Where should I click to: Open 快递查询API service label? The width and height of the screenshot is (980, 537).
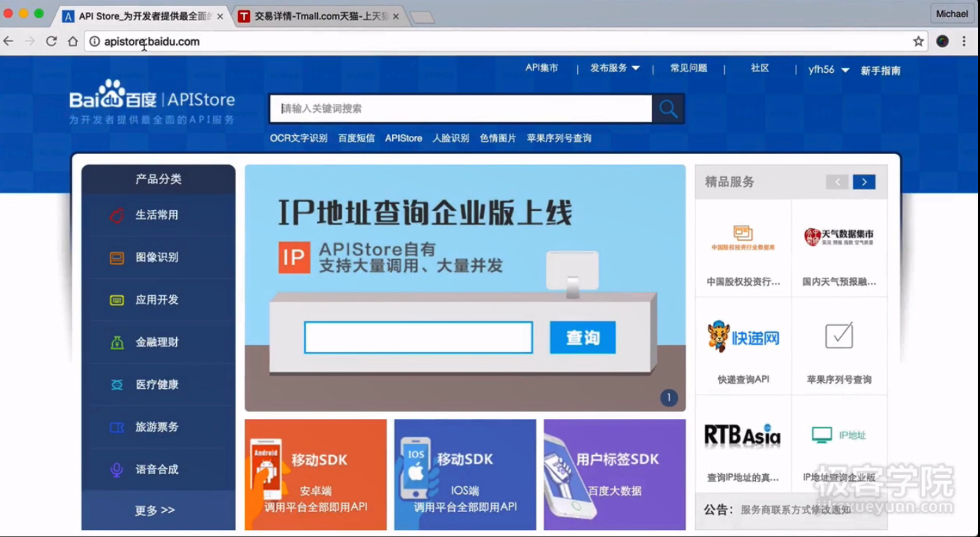[x=743, y=380]
